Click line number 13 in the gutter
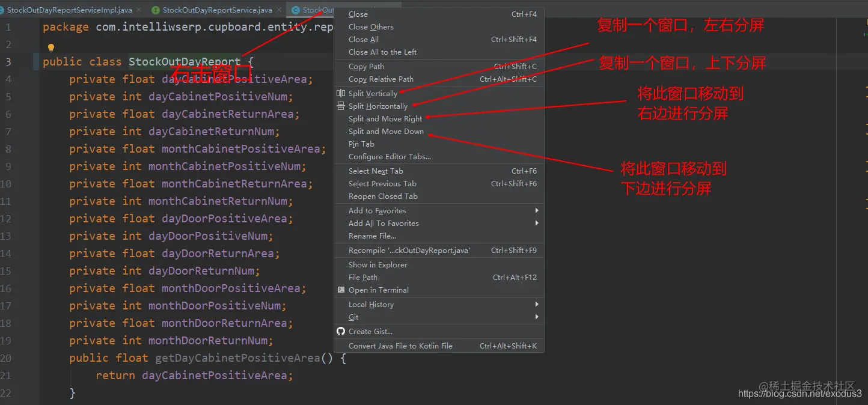Viewport: 868px width, 405px height. point(6,236)
